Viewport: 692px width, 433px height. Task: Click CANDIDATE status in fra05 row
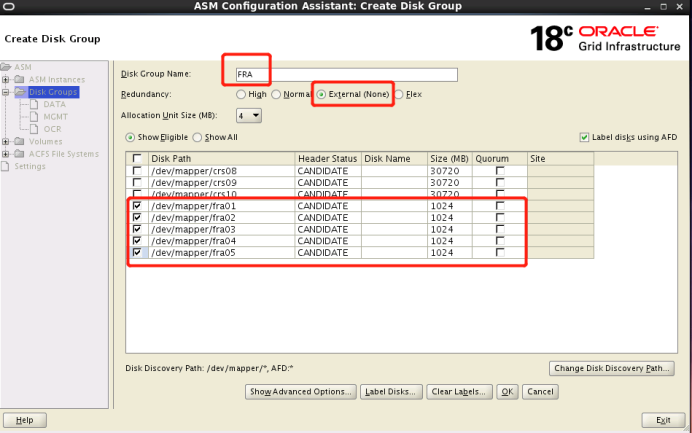pos(323,253)
